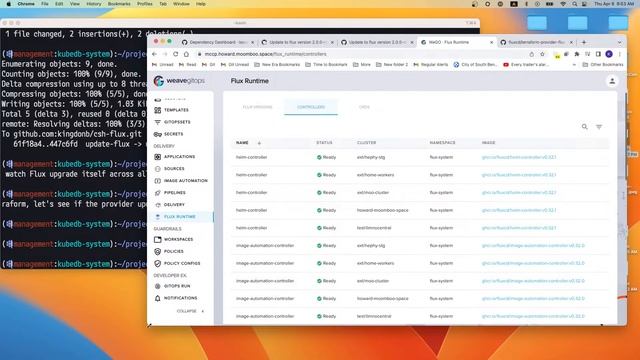Open the Chrome share icon in address bar

pyautogui.click(x=531, y=54)
